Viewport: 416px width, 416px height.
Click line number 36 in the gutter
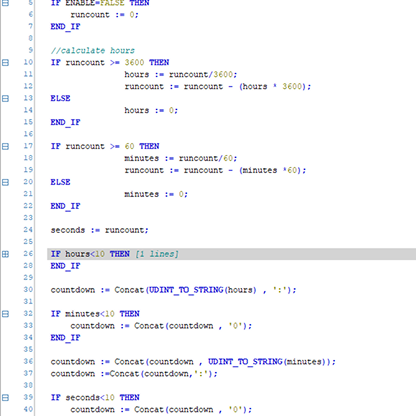[28, 362]
